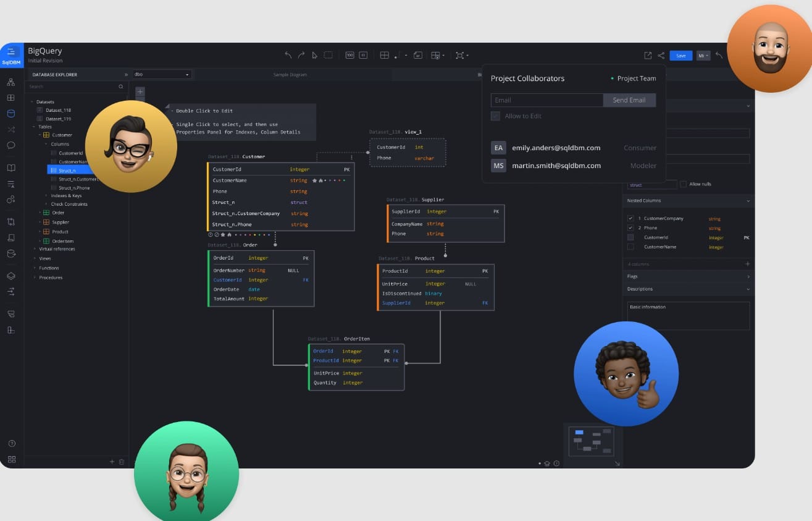
Task: Open the table grid icon in left sidebar
Action: 11,98
